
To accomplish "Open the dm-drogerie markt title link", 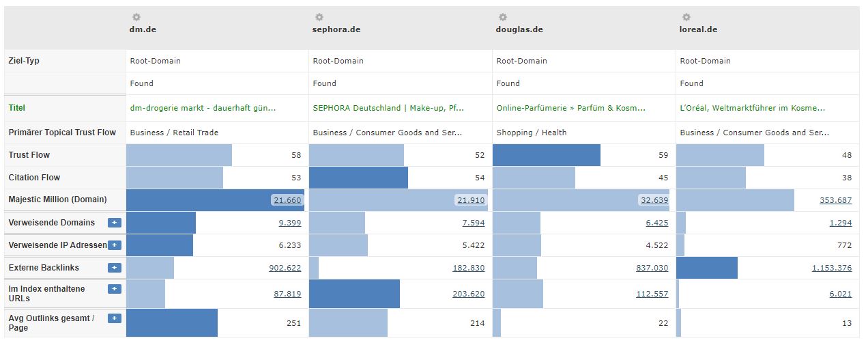I will pos(203,108).
